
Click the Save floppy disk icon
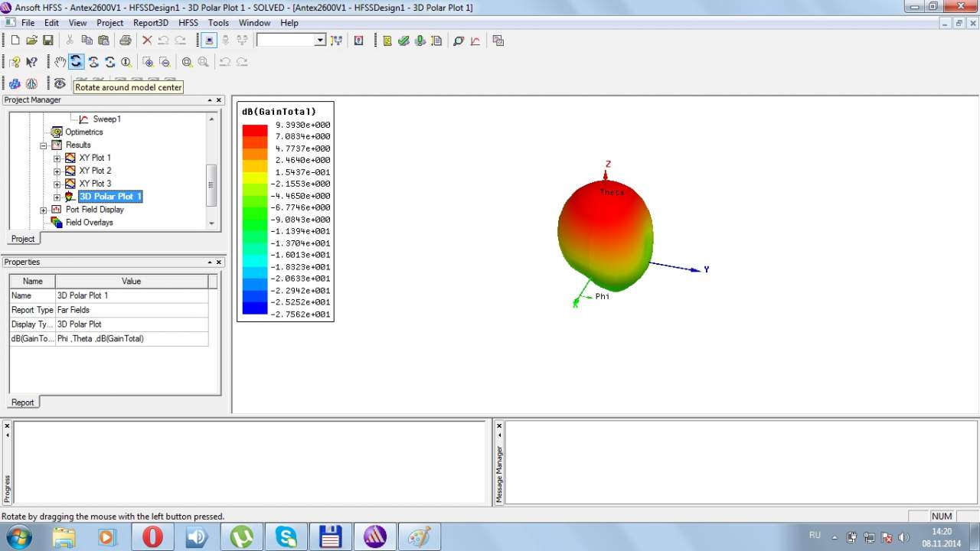pos(47,41)
